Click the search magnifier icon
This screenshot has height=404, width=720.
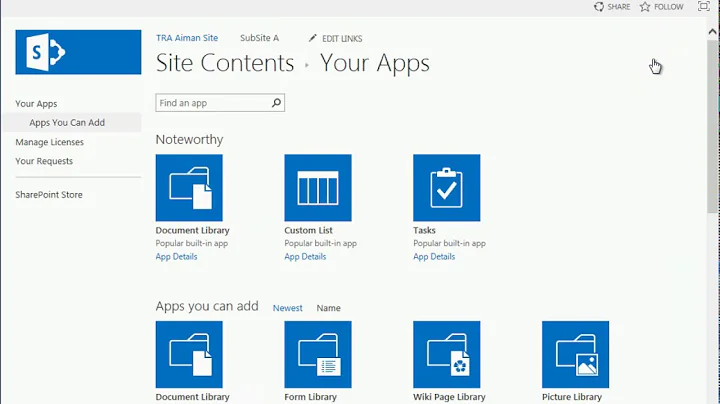coord(277,103)
